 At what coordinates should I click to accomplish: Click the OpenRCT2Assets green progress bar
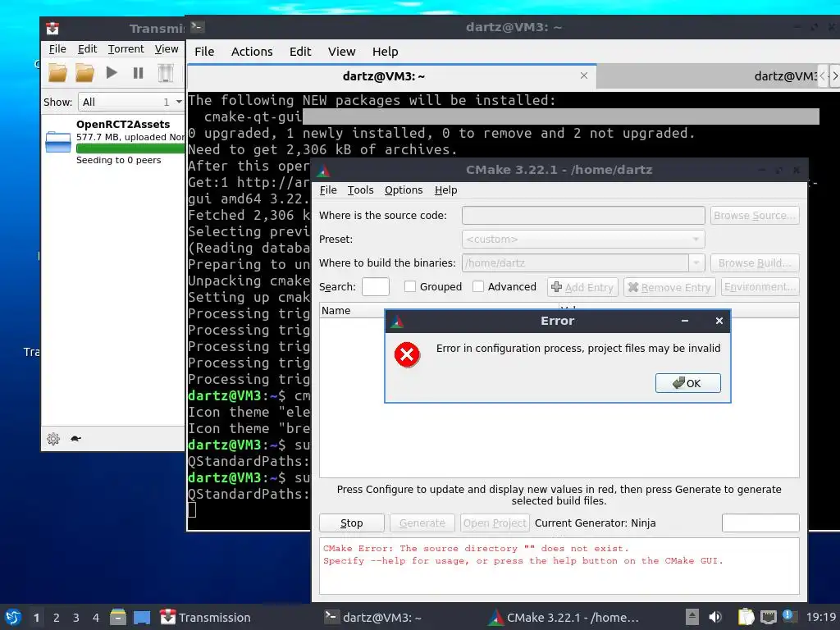click(130, 148)
